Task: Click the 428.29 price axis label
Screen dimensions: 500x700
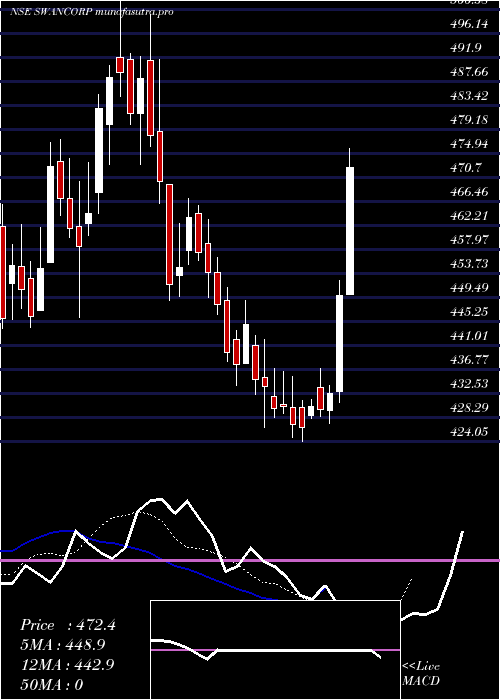Action: click(469, 408)
